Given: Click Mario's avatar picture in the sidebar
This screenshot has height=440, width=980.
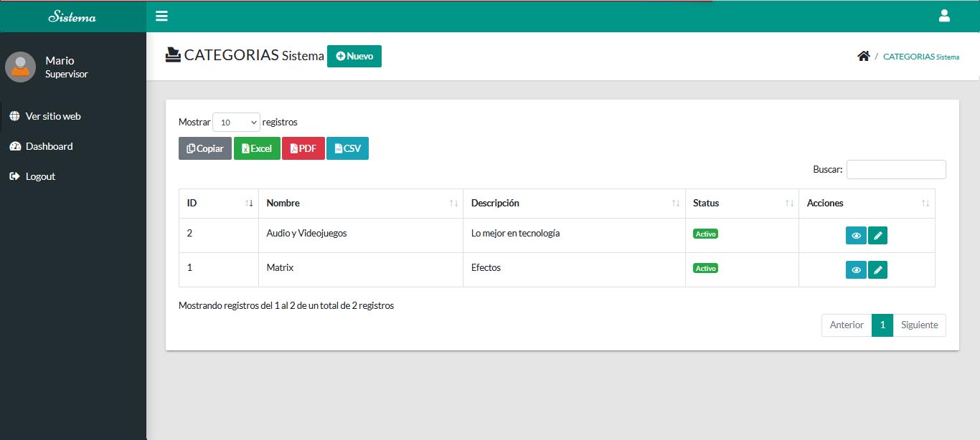Looking at the screenshot, I should (x=20, y=67).
